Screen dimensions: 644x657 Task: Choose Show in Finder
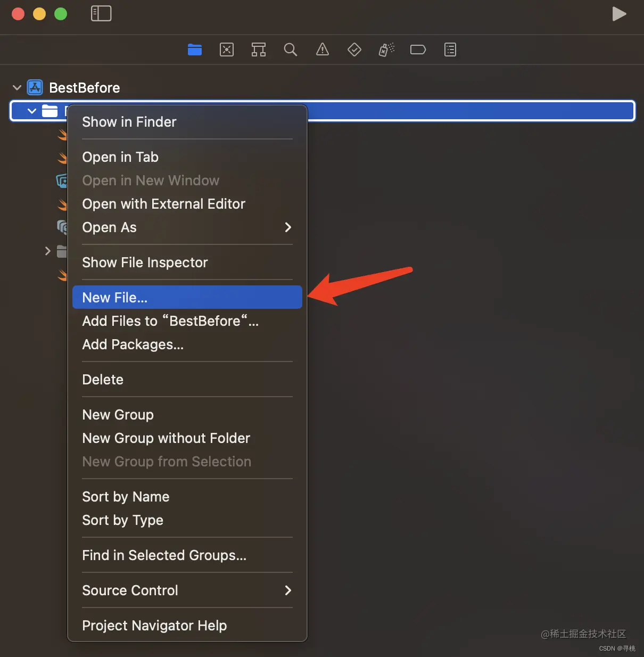(x=187, y=122)
